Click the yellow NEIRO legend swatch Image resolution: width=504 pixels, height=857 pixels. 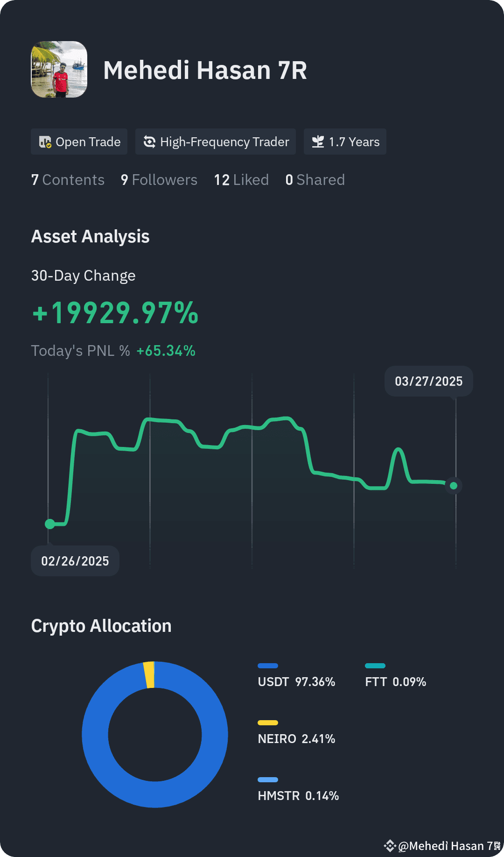click(268, 722)
